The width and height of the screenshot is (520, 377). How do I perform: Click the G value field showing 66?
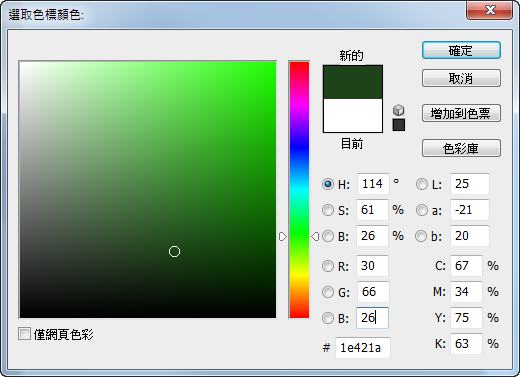pos(373,292)
